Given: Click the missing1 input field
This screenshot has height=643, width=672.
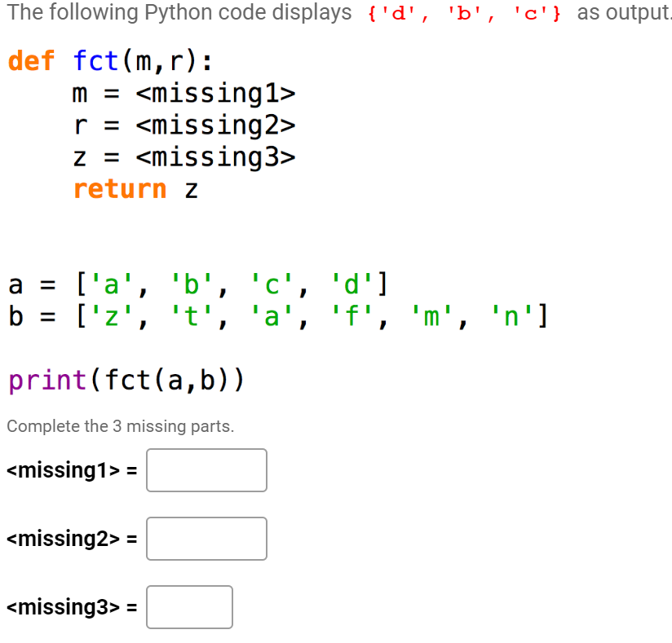Looking at the screenshot, I should (206, 470).
